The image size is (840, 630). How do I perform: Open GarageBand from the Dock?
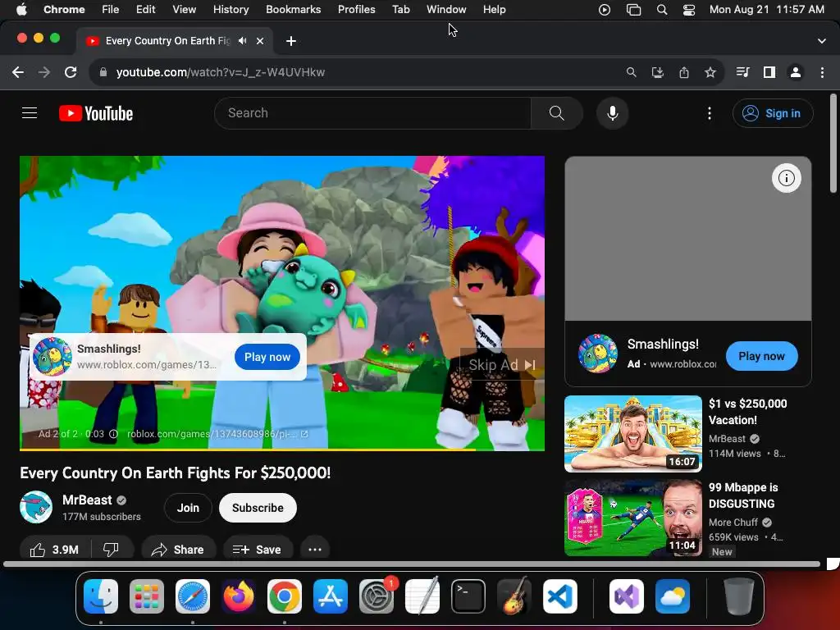514,596
